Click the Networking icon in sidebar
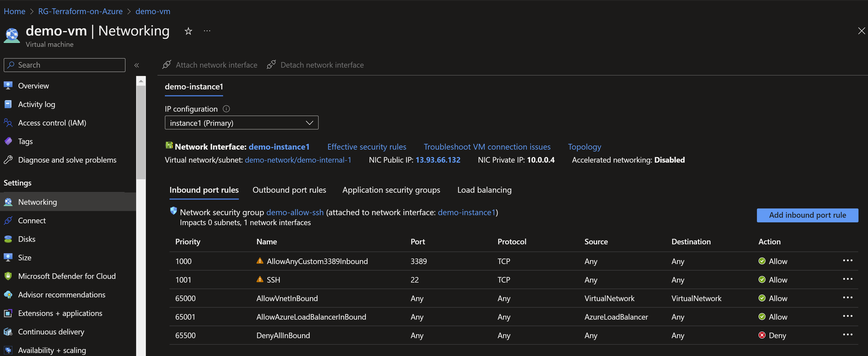This screenshot has width=868, height=356. point(8,202)
